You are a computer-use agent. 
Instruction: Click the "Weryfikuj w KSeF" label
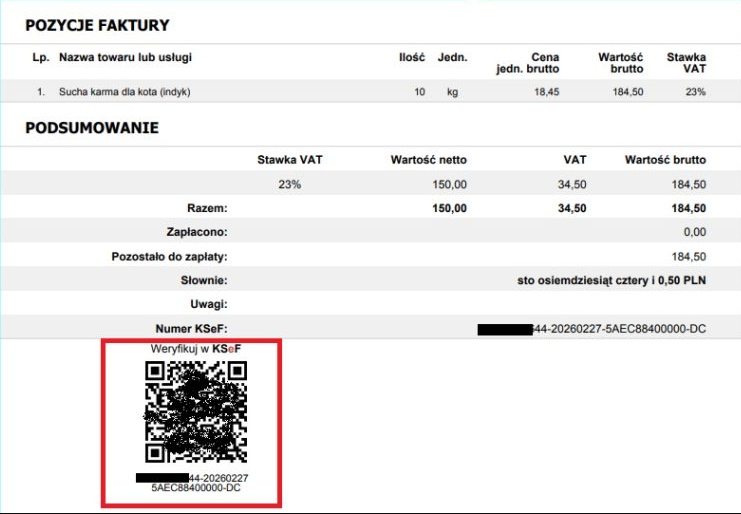tap(195, 350)
